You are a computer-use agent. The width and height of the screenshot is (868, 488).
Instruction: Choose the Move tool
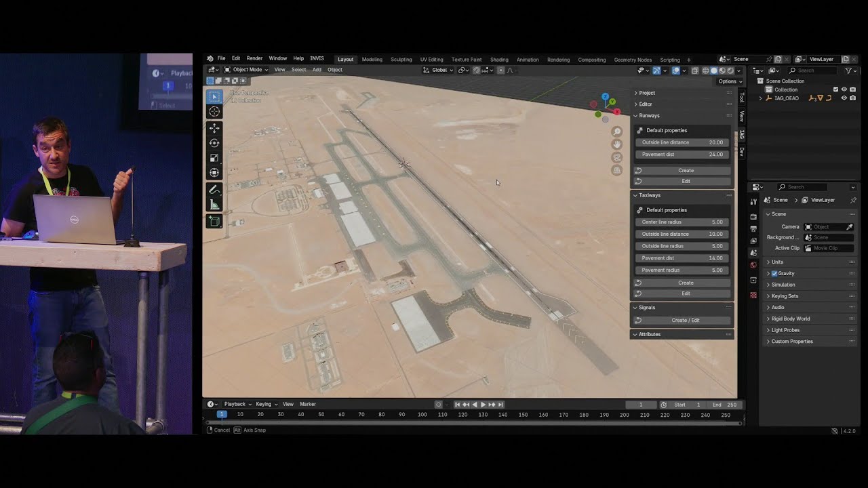tap(214, 128)
